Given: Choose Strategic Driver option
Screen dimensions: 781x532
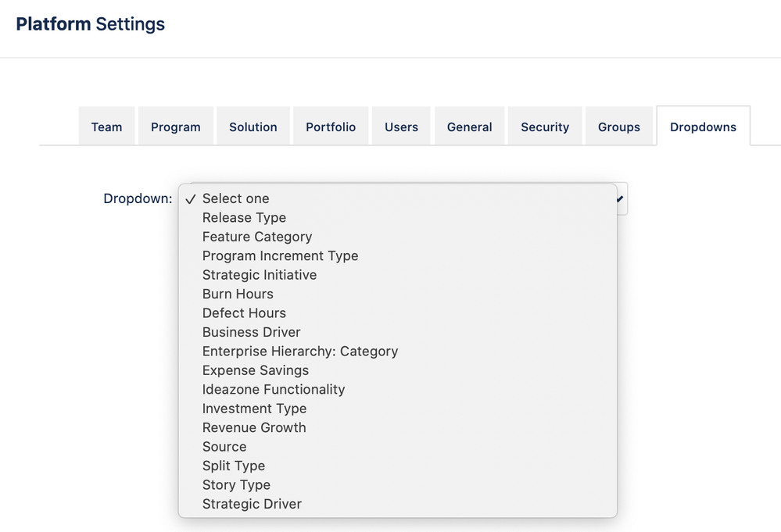Looking at the screenshot, I should pos(252,504).
